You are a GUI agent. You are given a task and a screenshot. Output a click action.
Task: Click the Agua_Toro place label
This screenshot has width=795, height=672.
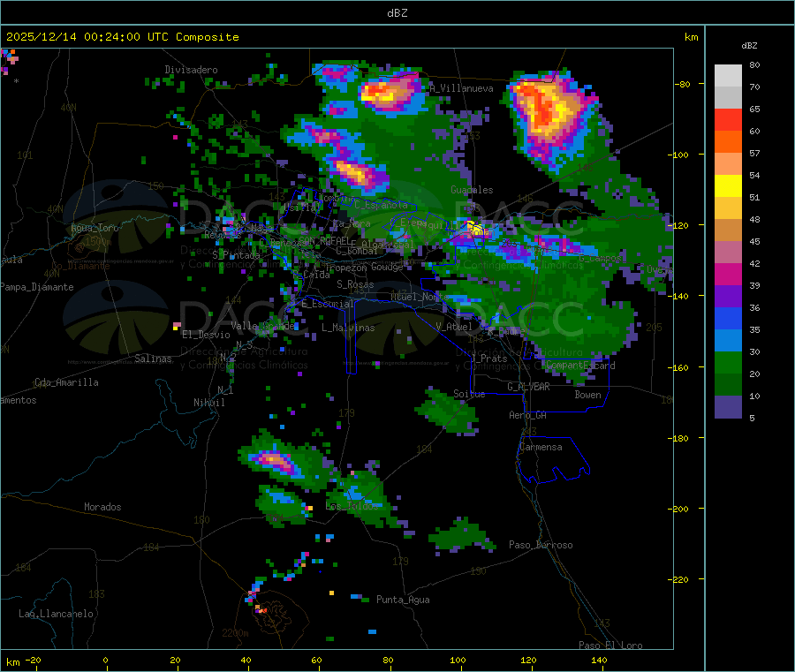pos(95,228)
